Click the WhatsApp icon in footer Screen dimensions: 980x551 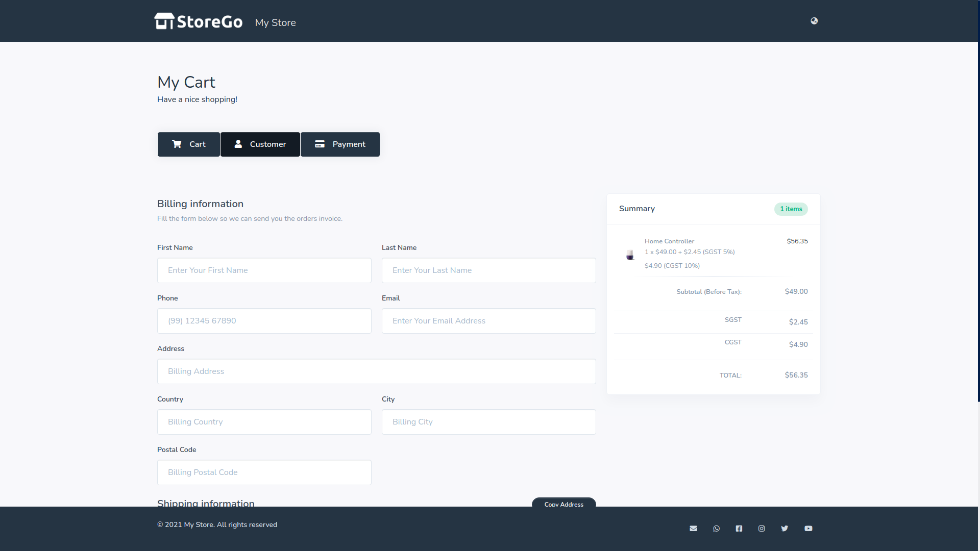(716, 528)
